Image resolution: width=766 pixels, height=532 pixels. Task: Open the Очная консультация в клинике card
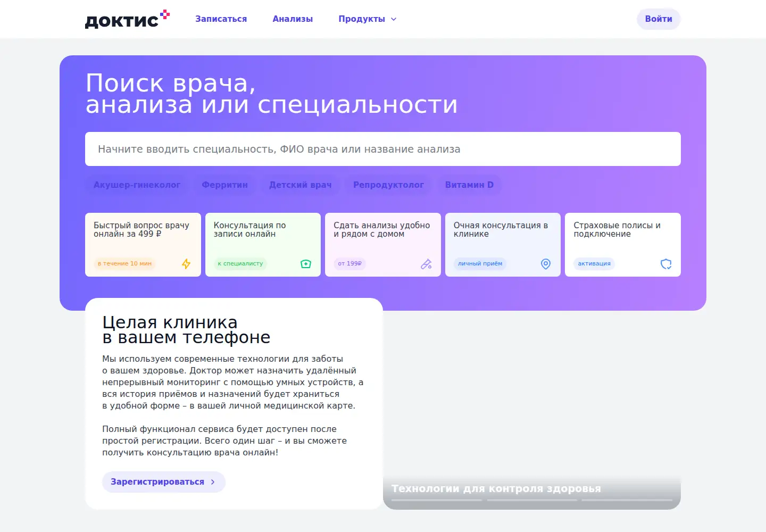pos(503,245)
